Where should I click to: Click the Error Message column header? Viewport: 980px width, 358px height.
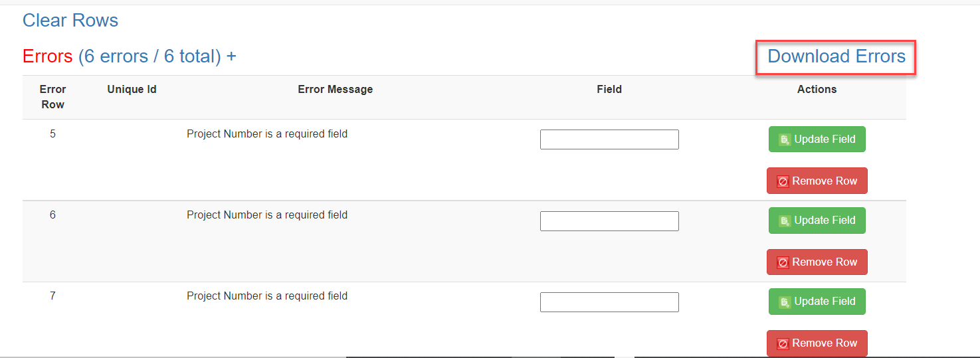(x=335, y=89)
